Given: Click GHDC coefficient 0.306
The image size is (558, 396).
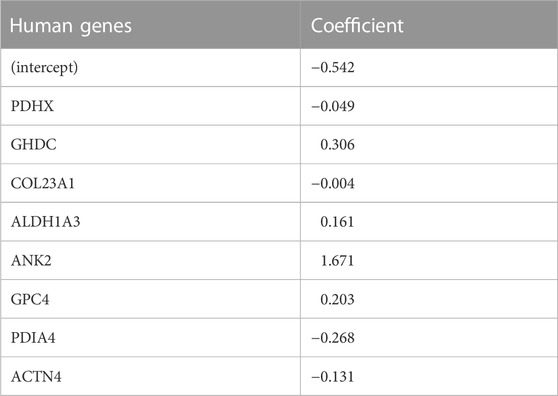Looking at the screenshot, I should click(337, 144).
